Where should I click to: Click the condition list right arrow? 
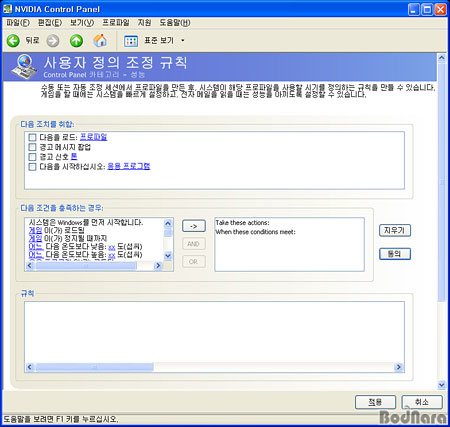[158, 266]
